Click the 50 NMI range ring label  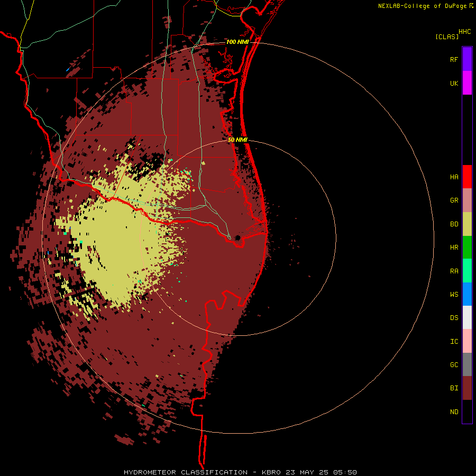237,140
